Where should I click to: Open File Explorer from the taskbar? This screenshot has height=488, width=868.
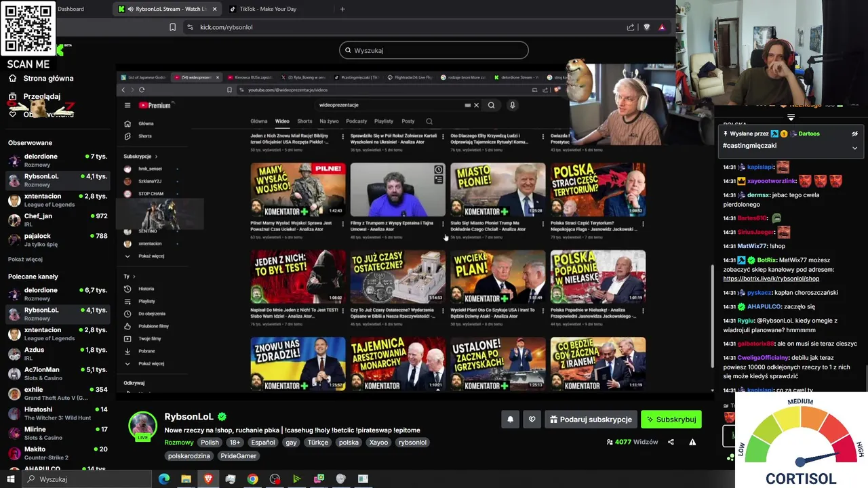point(186,479)
